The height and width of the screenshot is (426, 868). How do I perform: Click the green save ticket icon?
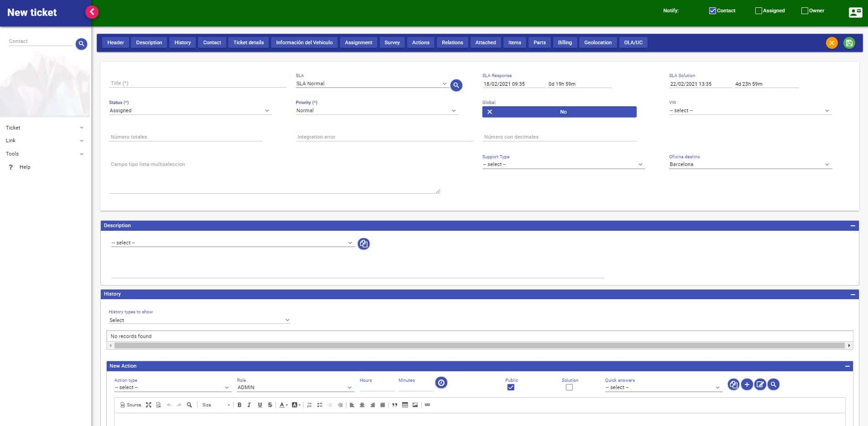pos(849,43)
